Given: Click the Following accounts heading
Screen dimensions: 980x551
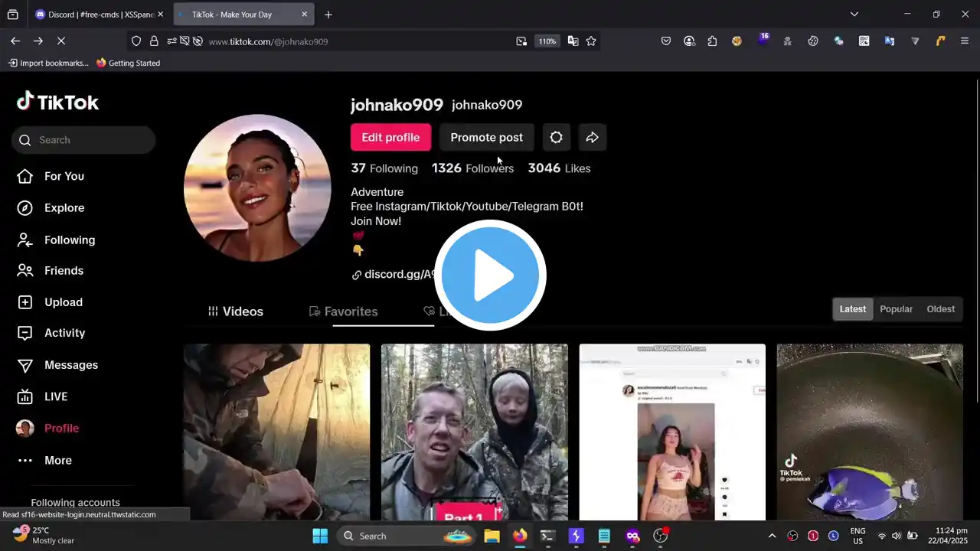Looking at the screenshot, I should click(x=75, y=503).
